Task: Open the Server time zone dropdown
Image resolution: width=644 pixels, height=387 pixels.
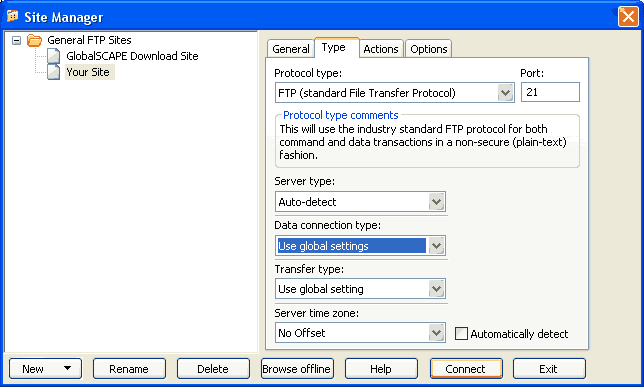Action: 436,333
